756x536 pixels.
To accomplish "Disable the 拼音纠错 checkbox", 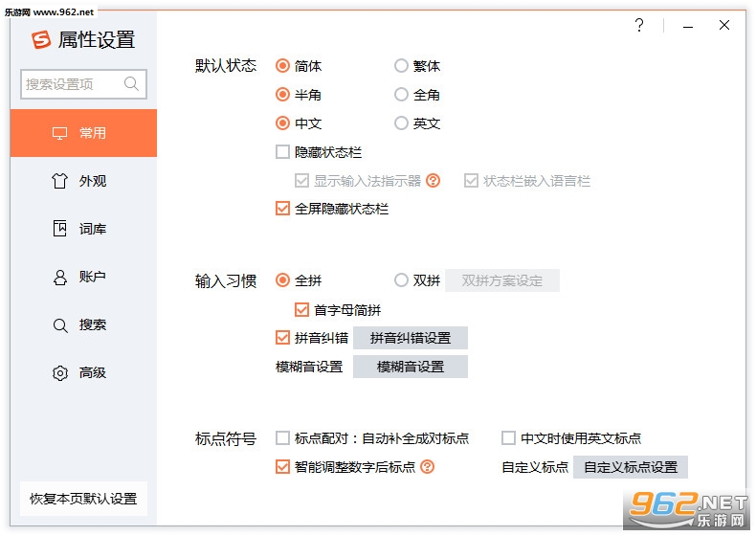I will (282, 338).
